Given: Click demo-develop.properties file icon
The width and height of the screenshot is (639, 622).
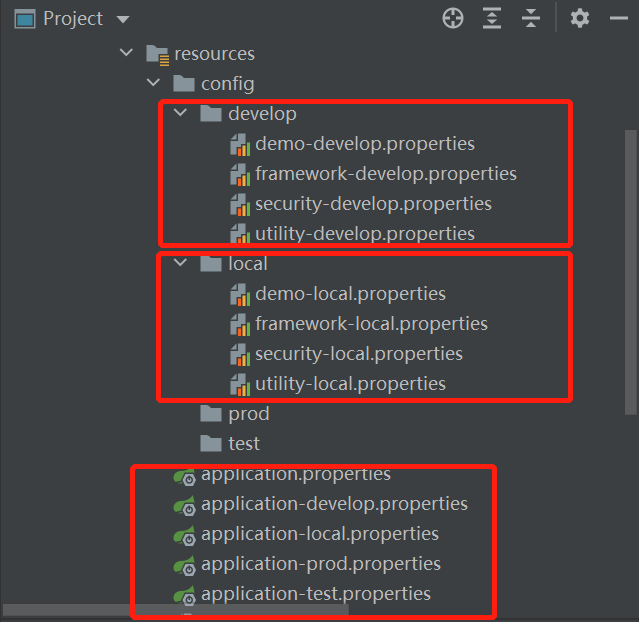Looking at the screenshot, I should point(240,145).
